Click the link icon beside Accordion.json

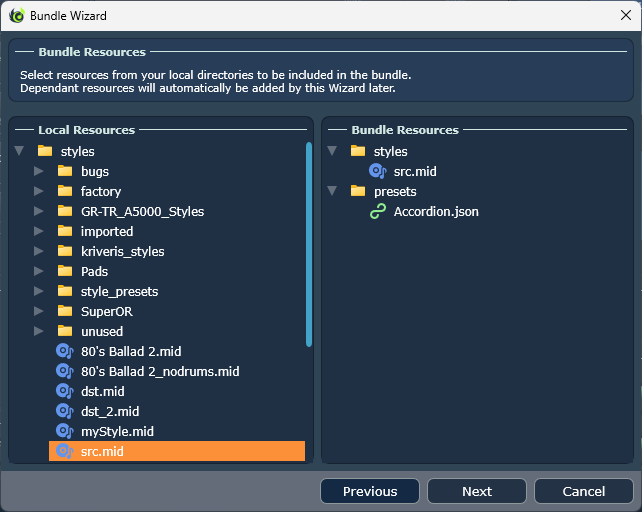(x=378, y=211)
